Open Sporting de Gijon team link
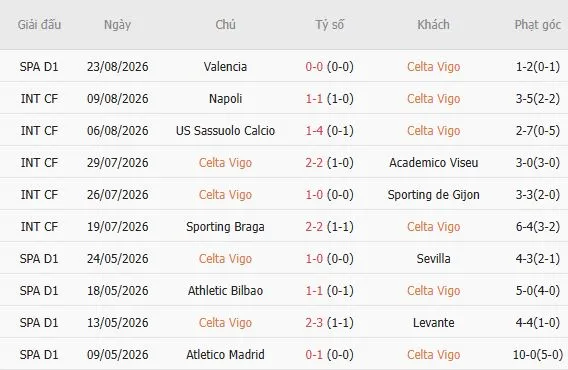Screen dimensions: 568x370 (x=434, y=195)
